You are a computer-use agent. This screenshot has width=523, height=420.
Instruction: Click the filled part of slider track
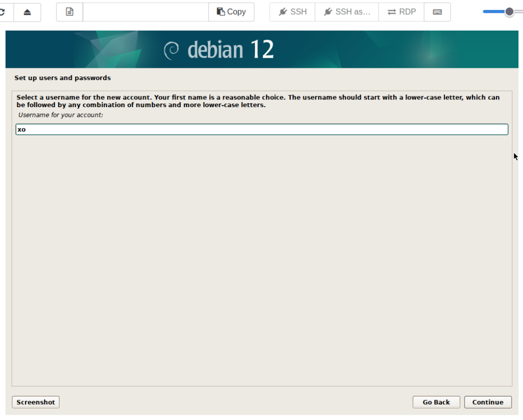tap(493, 12)
